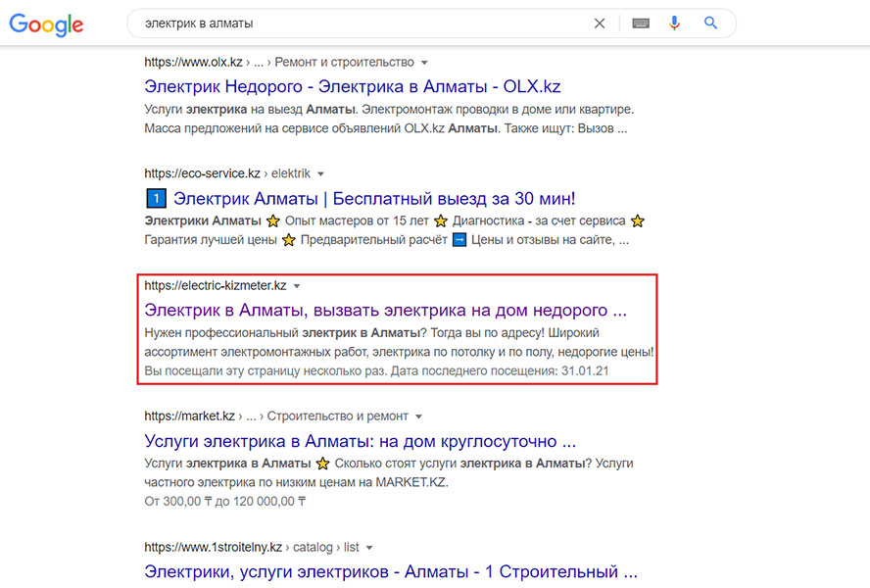Click the Google logo
The width and height of the screenshot is (870, 588).
(x=46, y=24)
